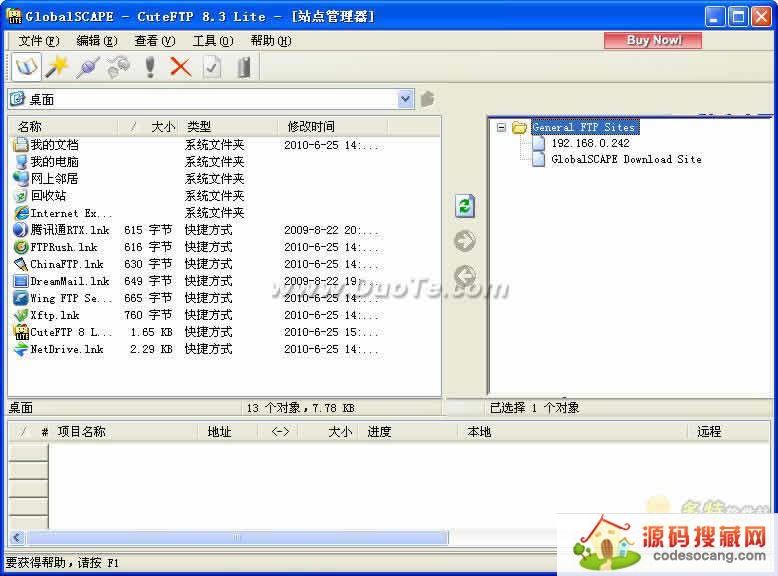Open the 文件(F) menu
This screenshot has width=778, height=576.
(x=38, y=41)
